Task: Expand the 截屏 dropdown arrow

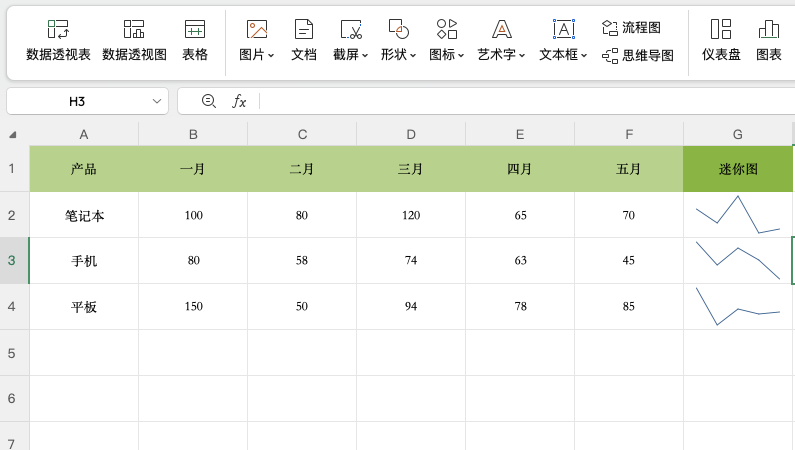Action: click(x=365, y=55)
